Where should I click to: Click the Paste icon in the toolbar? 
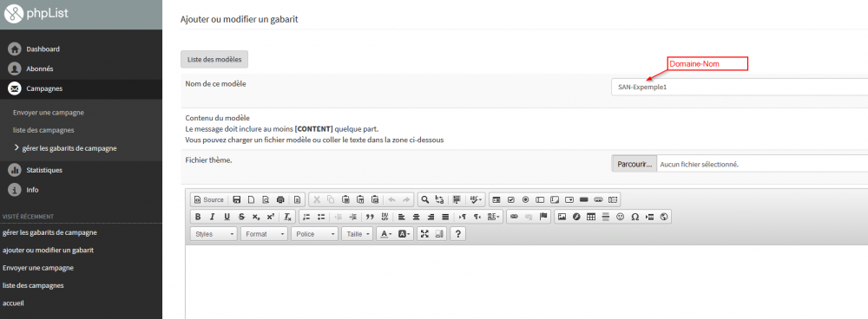345,199
